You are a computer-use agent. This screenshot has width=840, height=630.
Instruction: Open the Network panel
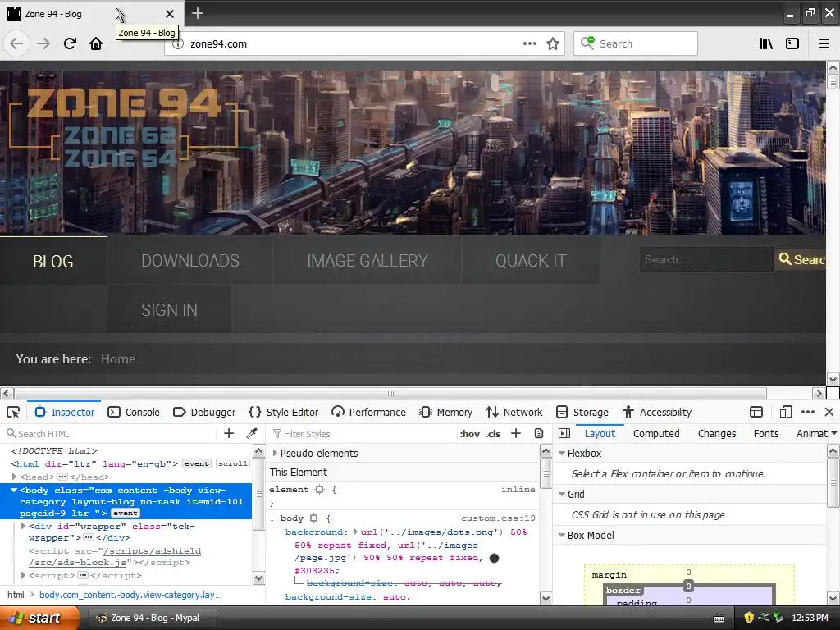pyautogui.click(x=514, y=412)
